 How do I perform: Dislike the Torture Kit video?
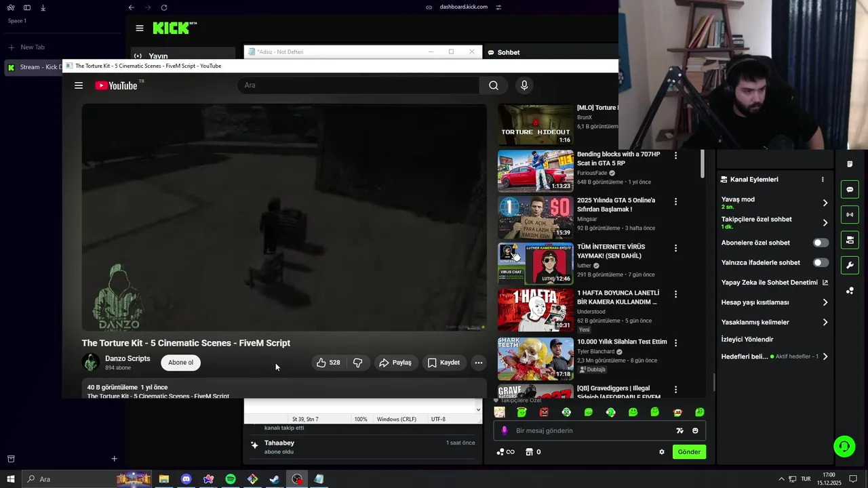click(x=357, y=363)
